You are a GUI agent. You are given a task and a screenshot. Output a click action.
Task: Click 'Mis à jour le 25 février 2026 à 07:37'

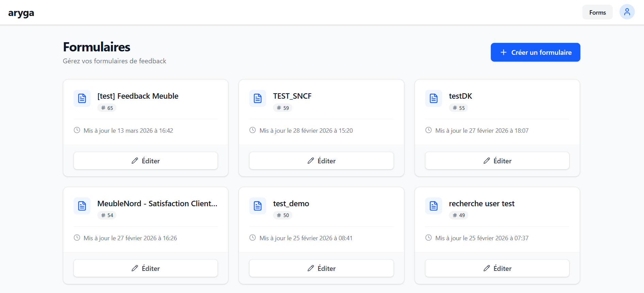coord(482,238)
